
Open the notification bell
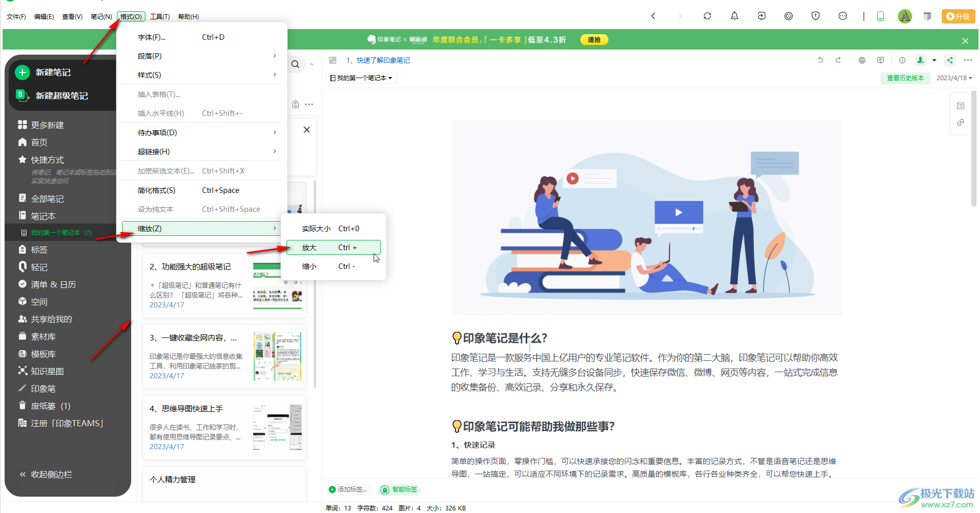(x=734, y=16)
